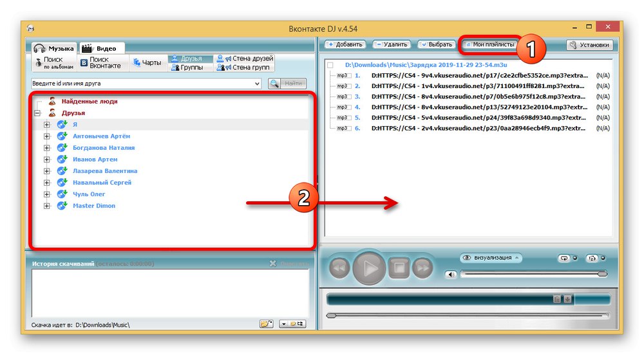The width and height of the screenshot is (644, 355).
Task: Click the repeat loop icon button
Action: pos(564,258)
